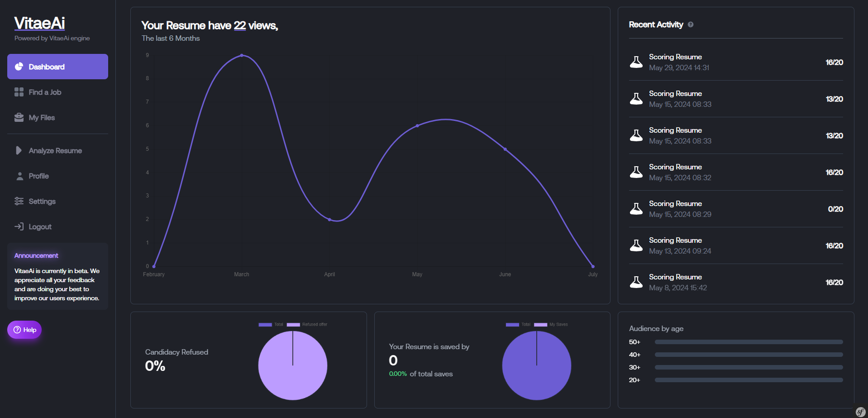Click the purple Help button
Image resolution: width=868 pixels, height=418 pixels.
coord(24,330)
